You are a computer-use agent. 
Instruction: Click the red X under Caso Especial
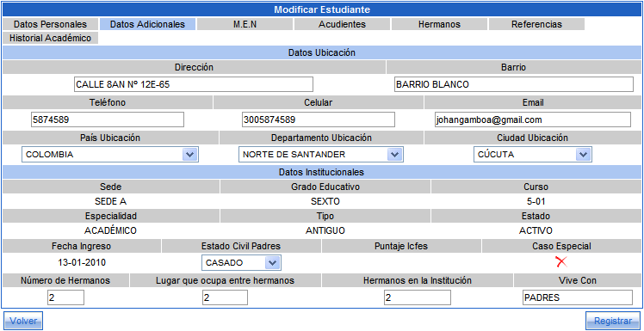tap(561, 261)
